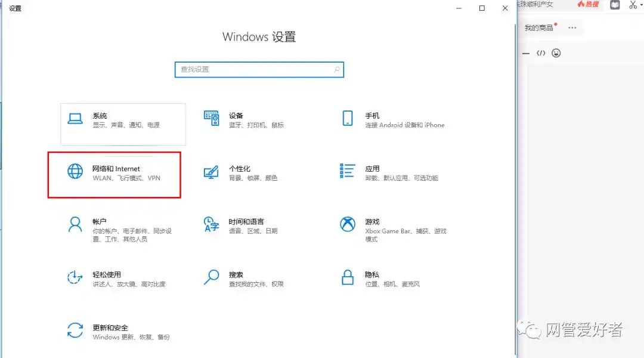The image size is (644, 358).
Task: Click the 个性化 paintbrush icon
Action: [212, 172]
